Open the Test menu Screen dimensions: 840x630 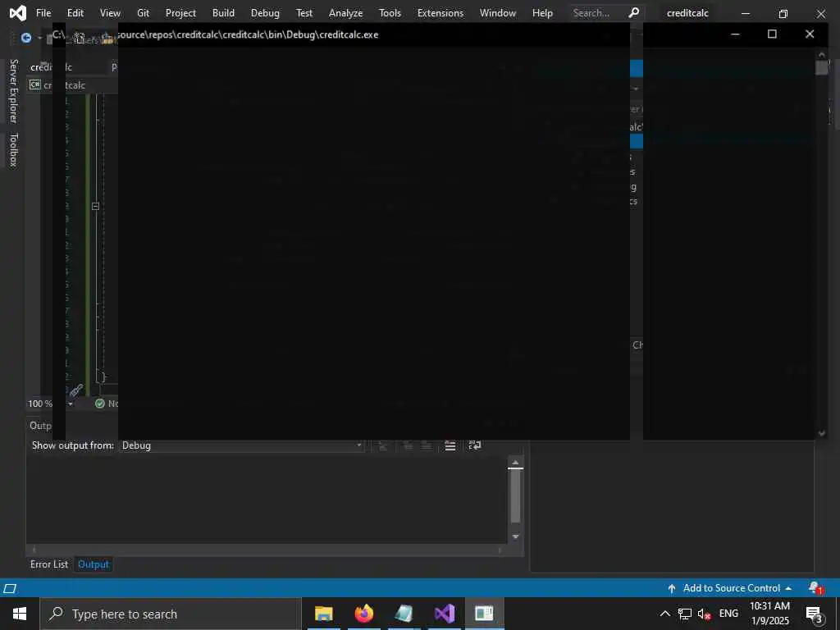304,13
